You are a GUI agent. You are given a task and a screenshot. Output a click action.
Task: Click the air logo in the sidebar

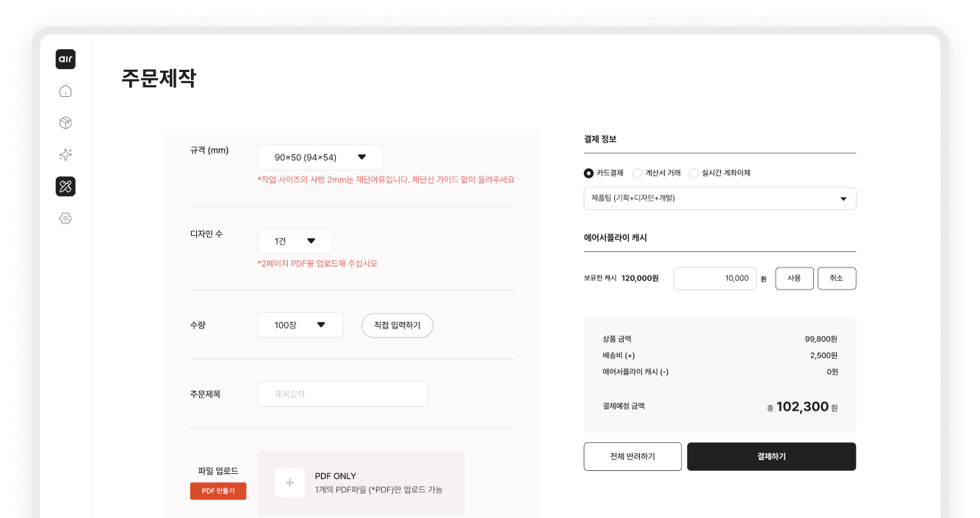(x=65, y=60)
